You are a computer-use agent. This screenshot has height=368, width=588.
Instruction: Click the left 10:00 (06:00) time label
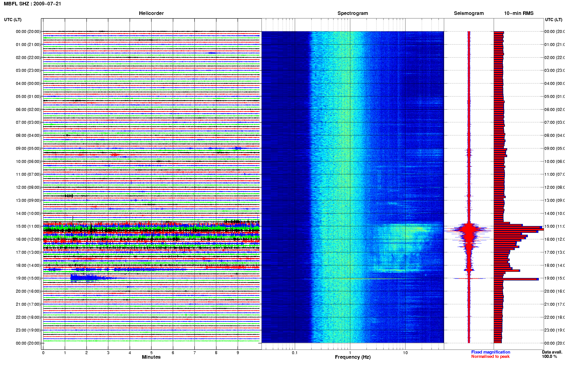coord(28,161)
